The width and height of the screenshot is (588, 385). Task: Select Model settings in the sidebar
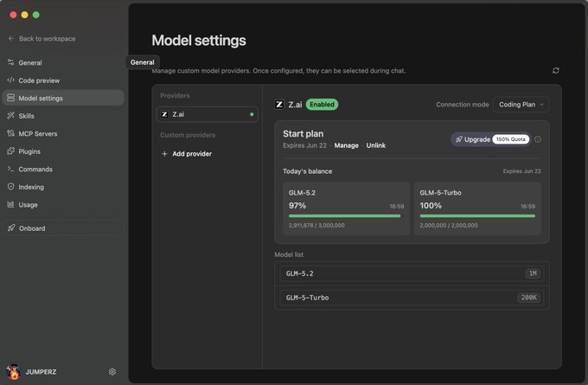[63, 98]
